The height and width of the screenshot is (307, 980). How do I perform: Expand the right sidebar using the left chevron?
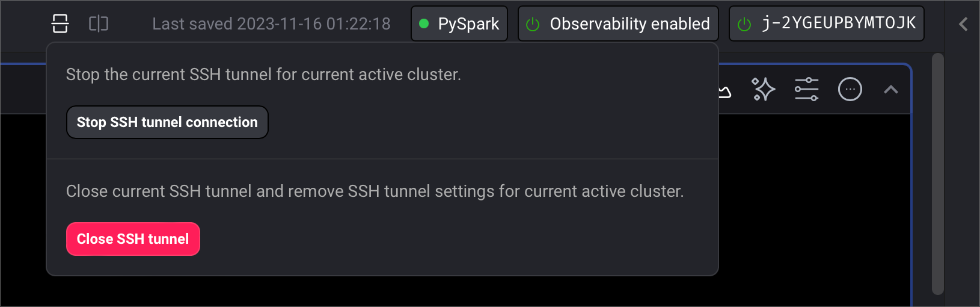point(963,24)
